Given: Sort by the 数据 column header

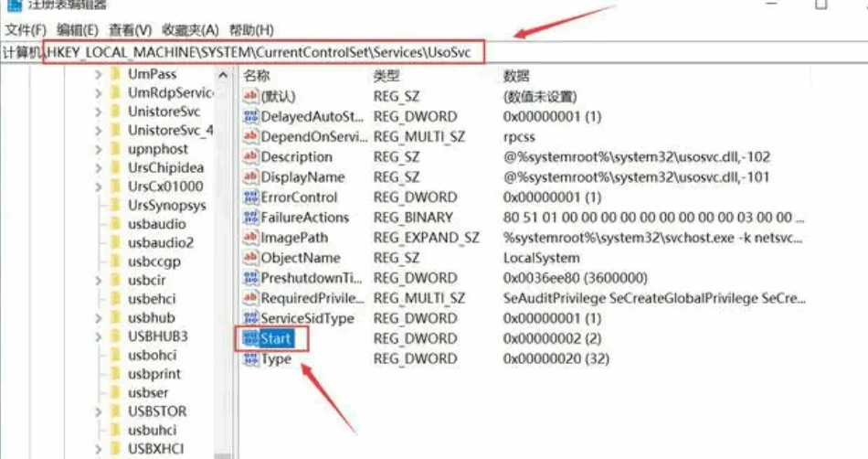Looking at the screenshot, I should pos(516,75).
